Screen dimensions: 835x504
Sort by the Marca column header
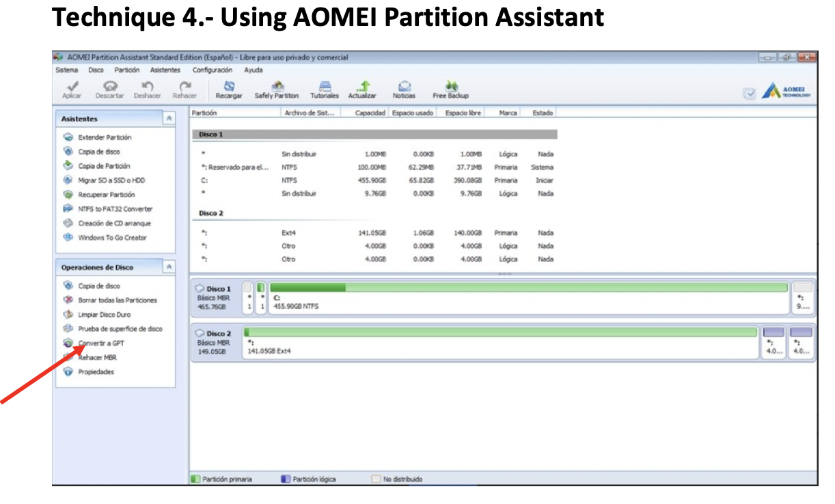[503, 113]
